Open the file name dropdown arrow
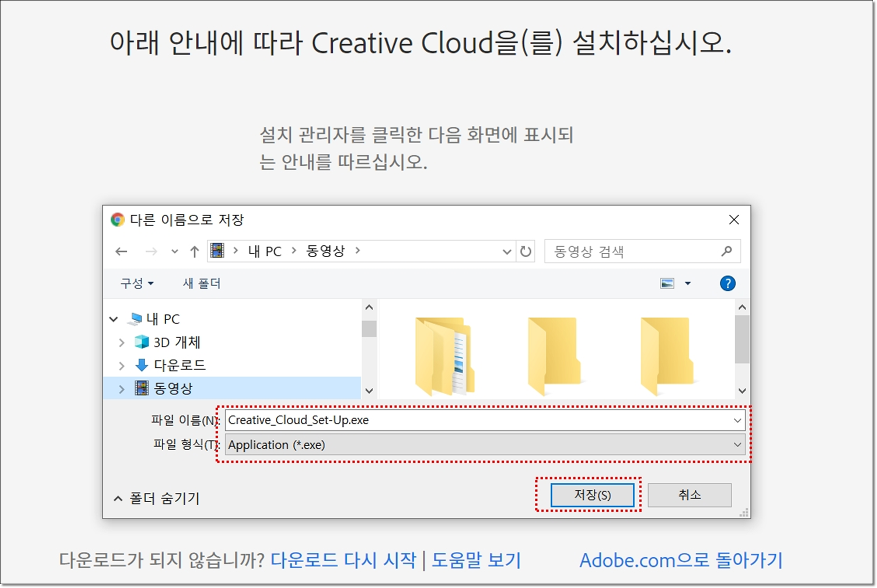The image size is (877, 588). 738,420
